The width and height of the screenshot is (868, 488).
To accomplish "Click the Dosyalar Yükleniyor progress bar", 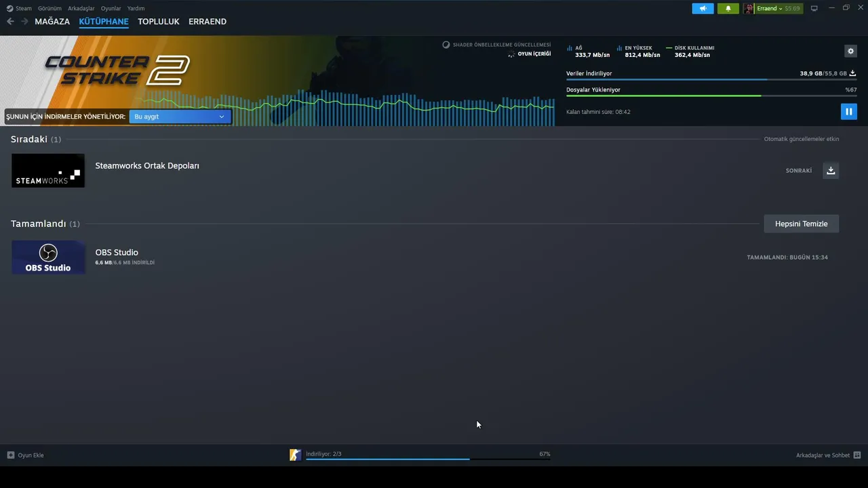I will point(711,96).
